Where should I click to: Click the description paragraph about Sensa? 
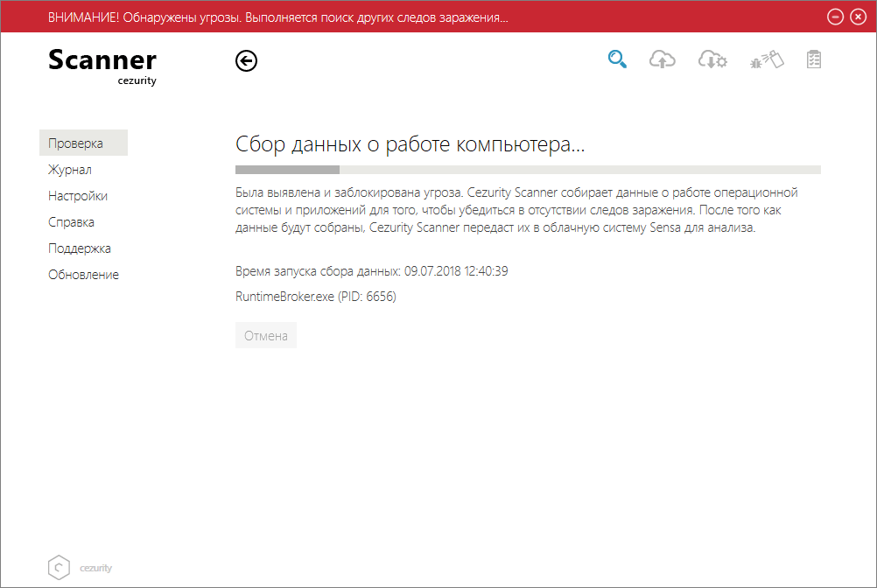[x=516, y=210]
